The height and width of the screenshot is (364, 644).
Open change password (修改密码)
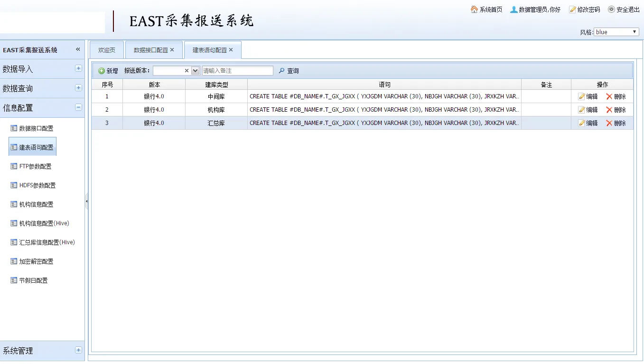click(584, 10)
